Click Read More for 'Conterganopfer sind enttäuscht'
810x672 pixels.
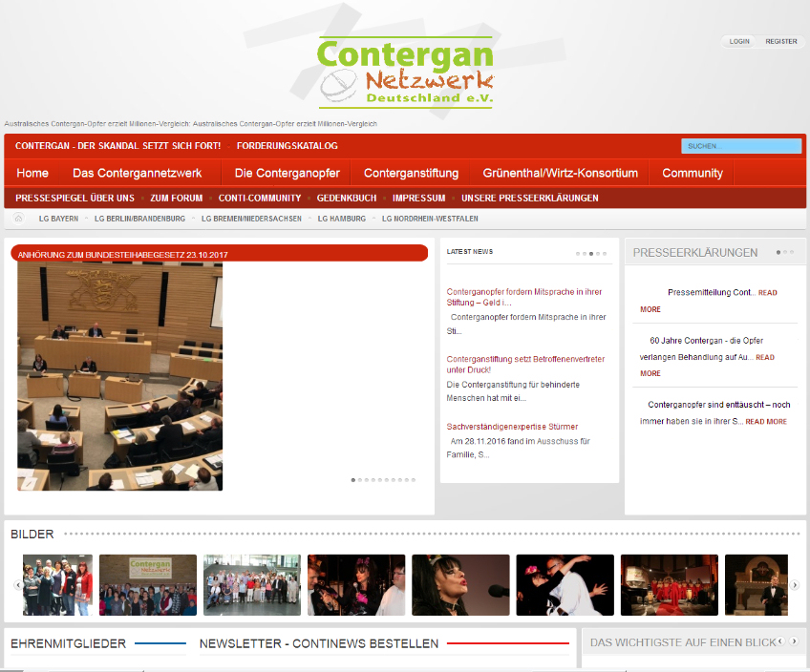[x=766, y=422]
